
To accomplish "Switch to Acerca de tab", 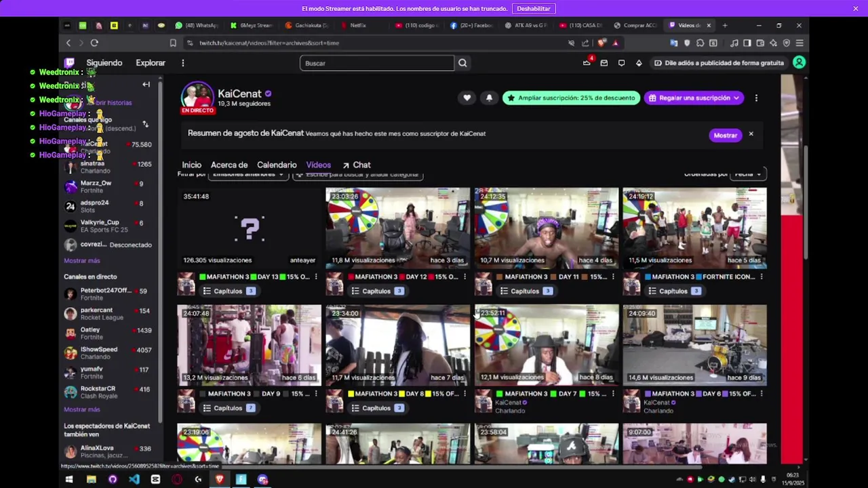I will tap(229, 165).
